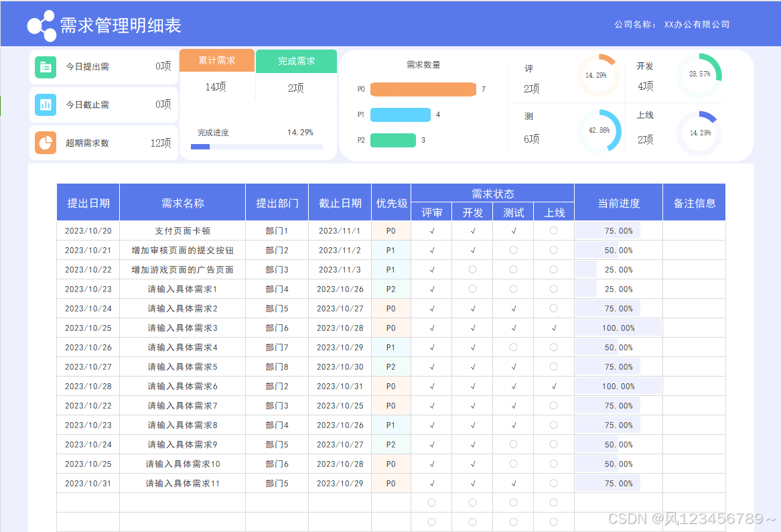Toggle 测试 status for 请输入具体需求10
The width and height of the screenshot is (781, 532).
[513, 464]
